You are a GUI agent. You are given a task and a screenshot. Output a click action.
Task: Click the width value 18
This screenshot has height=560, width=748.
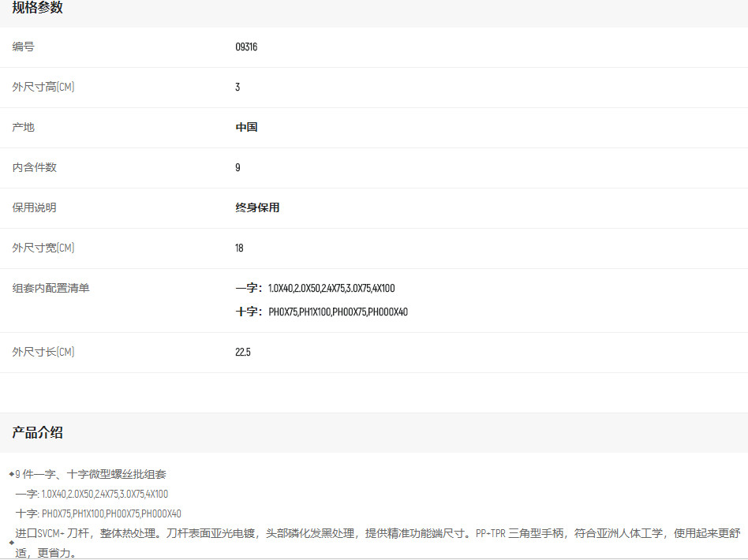tap(239, 248)
